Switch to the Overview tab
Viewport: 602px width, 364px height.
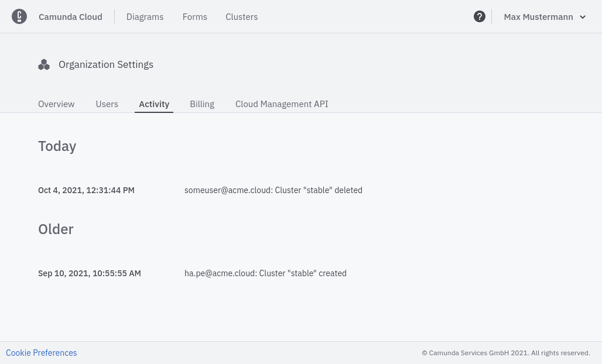click(56, 104)
